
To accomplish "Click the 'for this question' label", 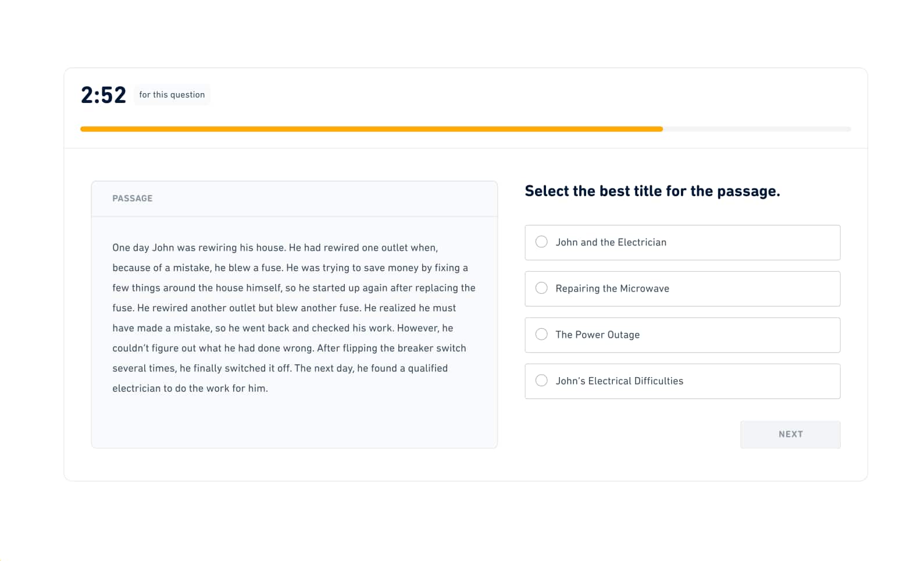I will click(172, 95).
